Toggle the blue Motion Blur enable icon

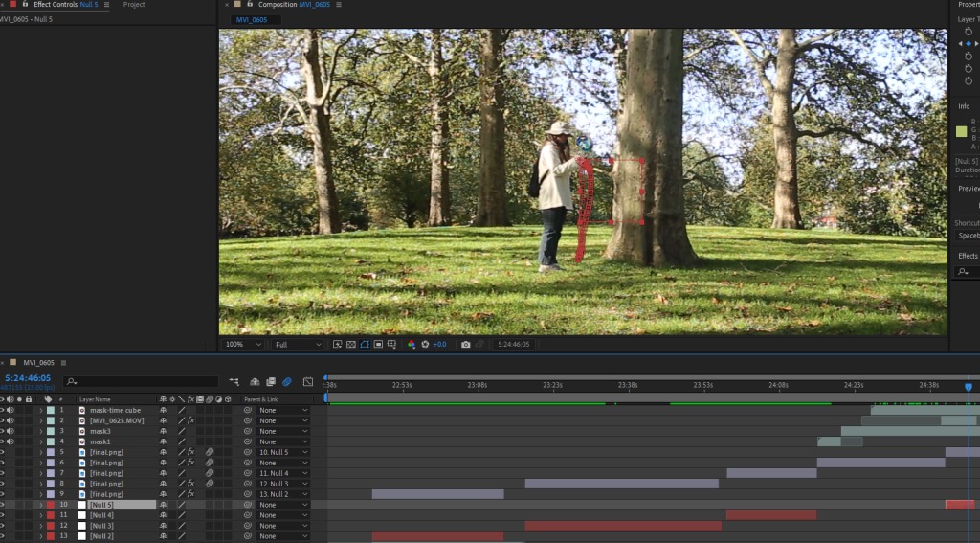point(287,381)
